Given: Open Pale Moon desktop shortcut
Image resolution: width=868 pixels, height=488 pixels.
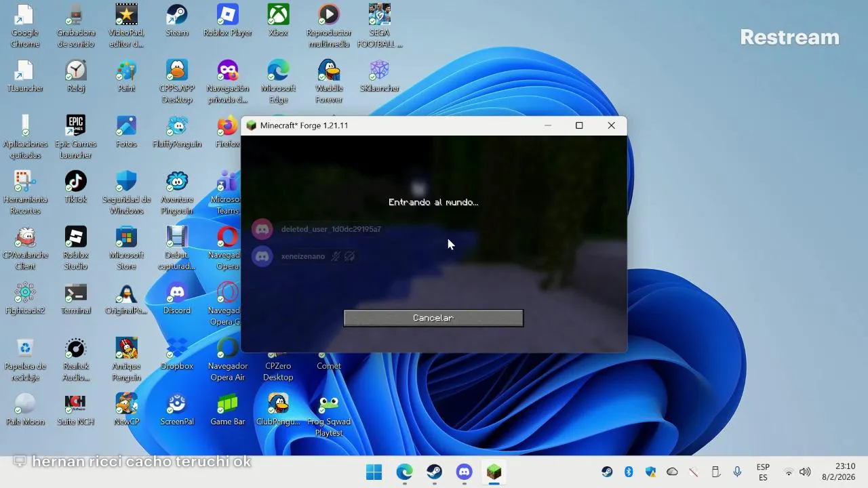Looking at the screenshot, I should coord(25,409).
